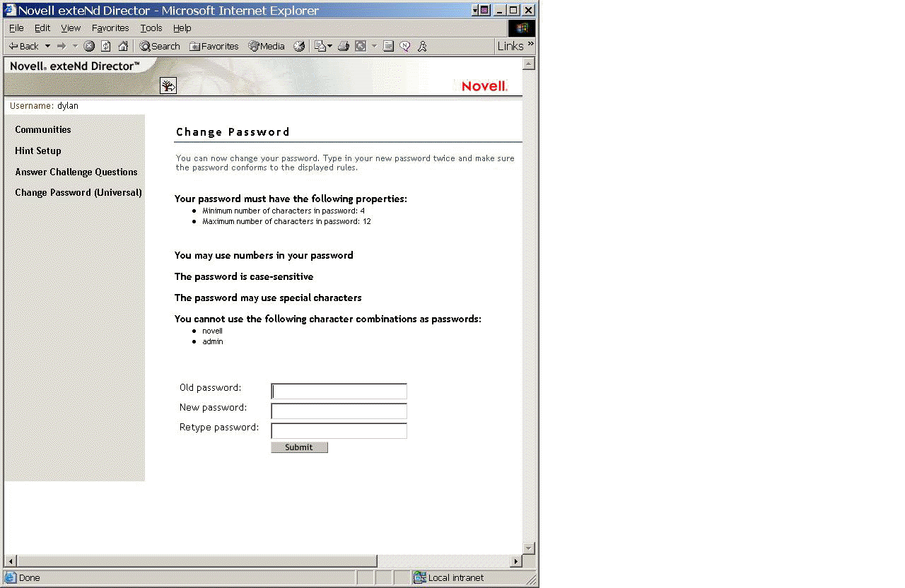
Task: Open the Favorites menu
Action: [x=110, y=28]
